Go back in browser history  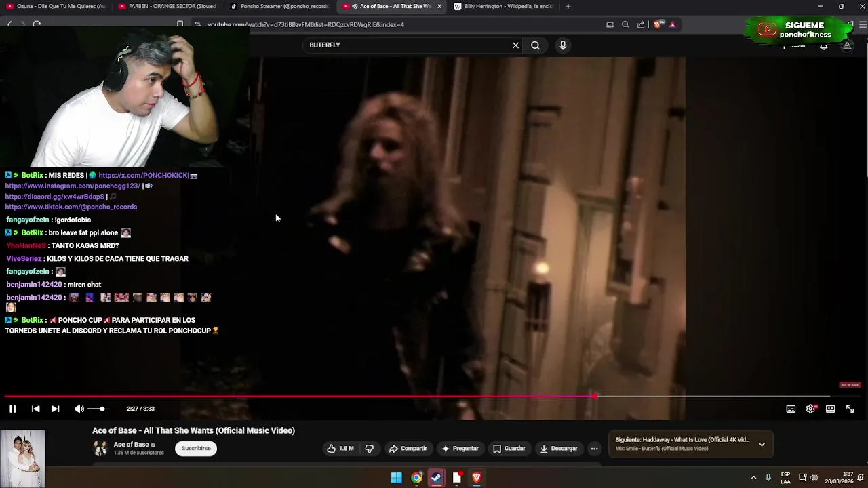pyautogui.click(x=9, y=24)
